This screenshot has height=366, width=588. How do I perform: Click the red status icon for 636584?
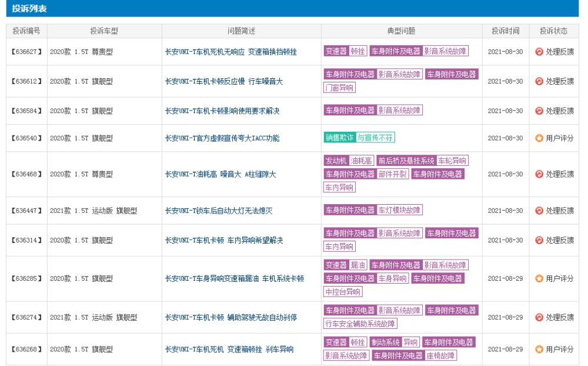tap(539, 111)
